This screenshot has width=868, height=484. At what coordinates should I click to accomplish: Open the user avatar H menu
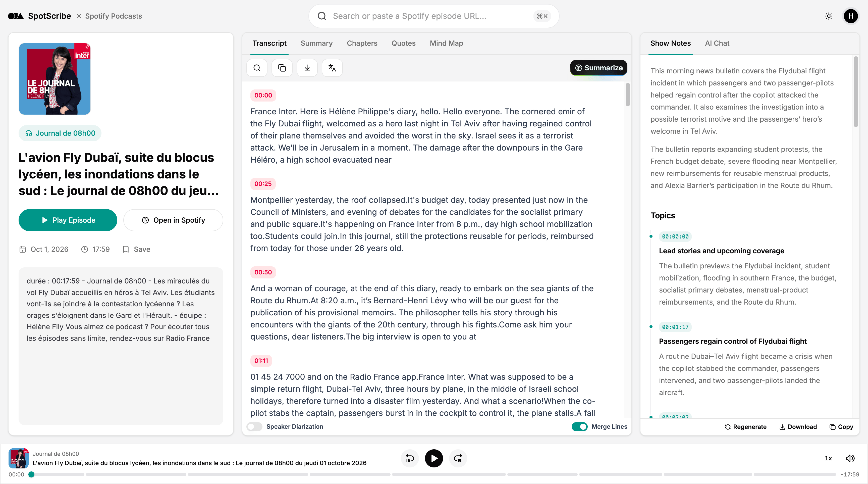click(x=850, y=16)
